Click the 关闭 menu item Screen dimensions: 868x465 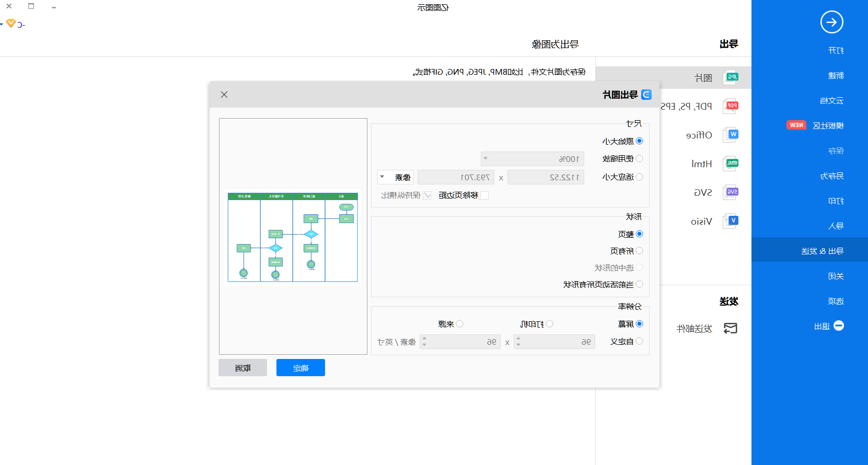tap(836, 276)
